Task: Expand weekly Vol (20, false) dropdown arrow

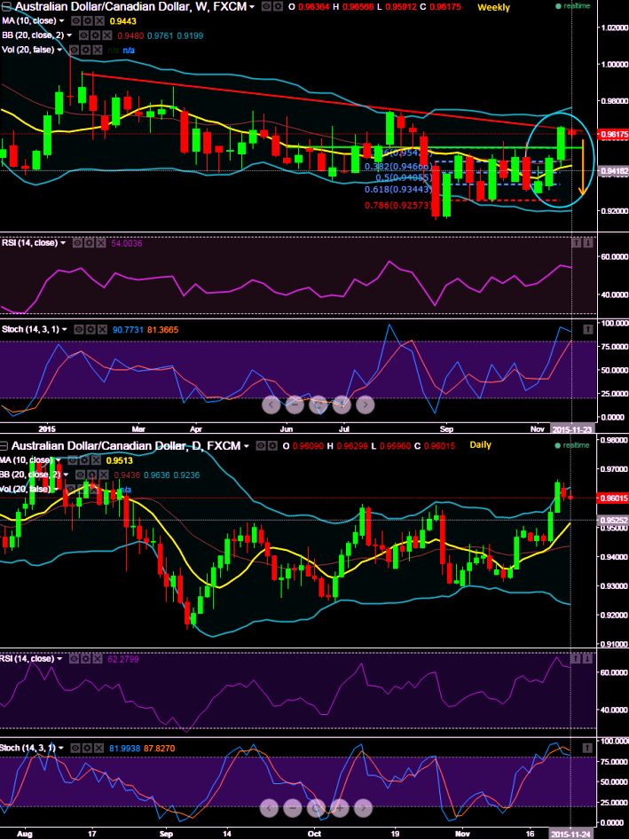Action: point(59,50)
